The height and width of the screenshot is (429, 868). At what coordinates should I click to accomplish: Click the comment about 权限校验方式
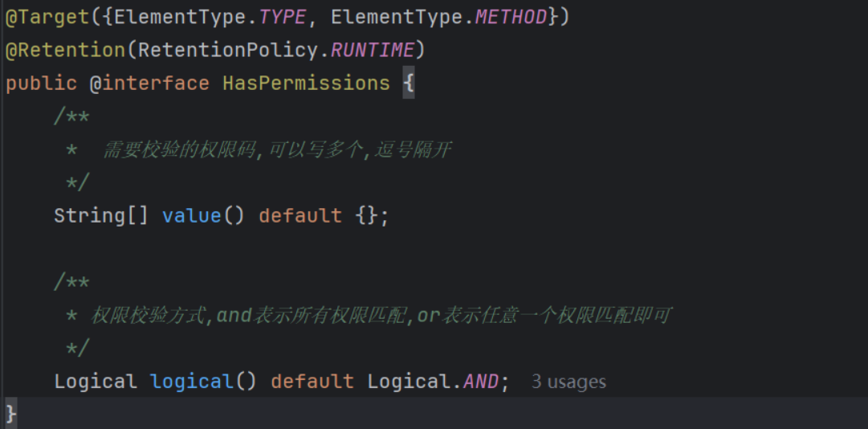[x=381, y=316]
